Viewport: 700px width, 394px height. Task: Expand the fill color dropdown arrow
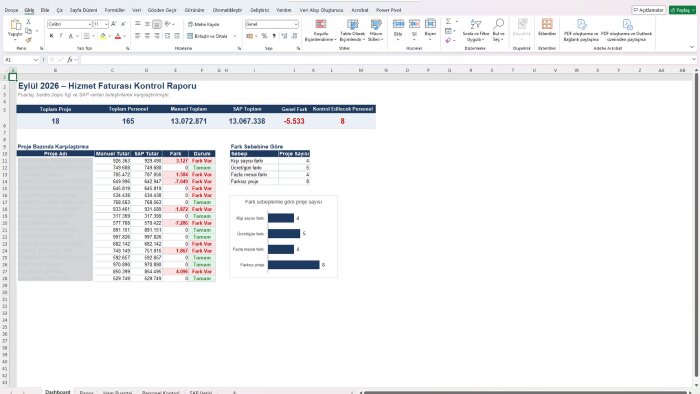click(x=109, y=36)
